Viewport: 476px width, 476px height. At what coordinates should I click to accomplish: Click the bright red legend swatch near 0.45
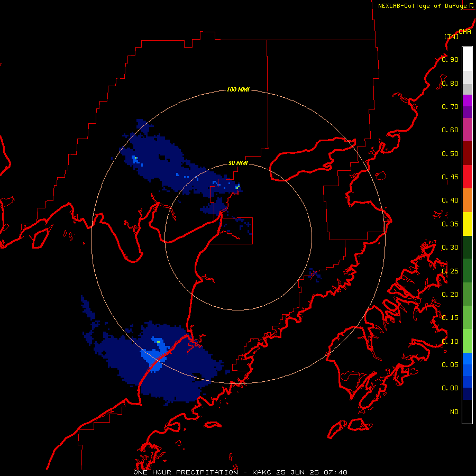pos(467,177)
